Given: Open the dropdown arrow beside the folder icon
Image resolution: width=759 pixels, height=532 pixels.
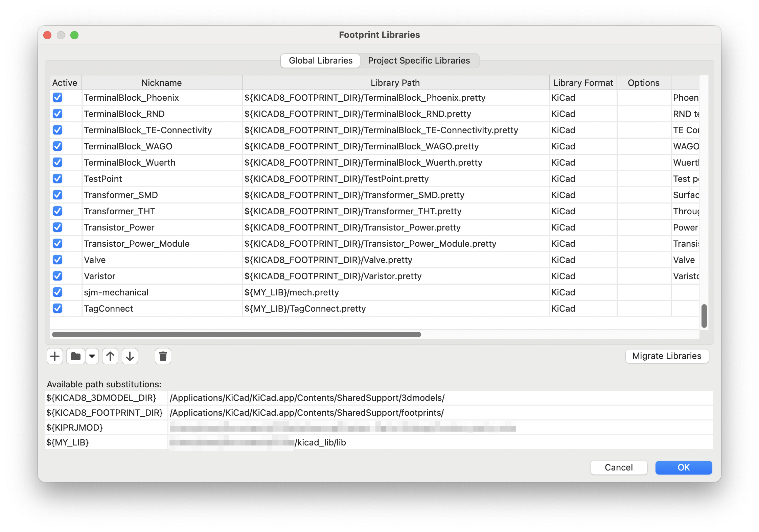Looking at the screenshot, I should tap(92, 356).
